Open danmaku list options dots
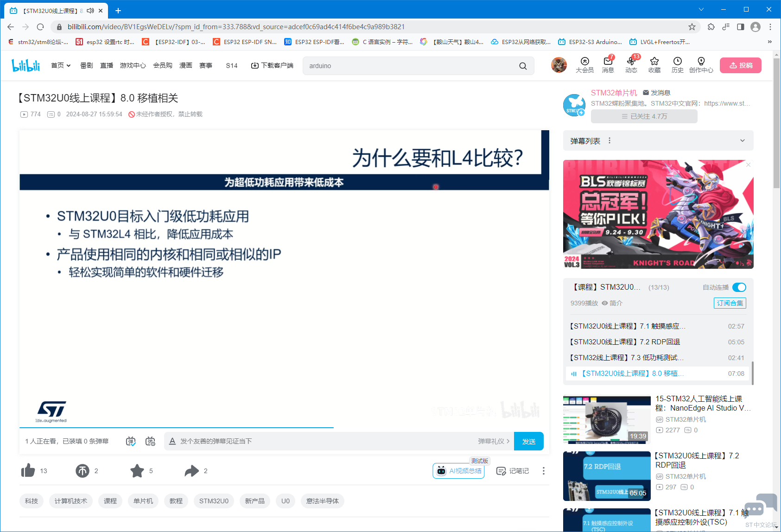Screen dimensions: 781x532 (610, 140)
